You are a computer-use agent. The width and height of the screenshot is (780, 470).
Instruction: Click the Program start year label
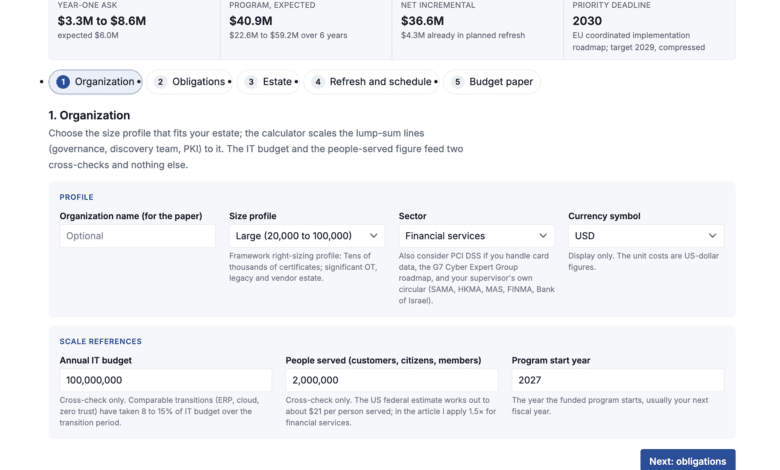click(551, 360)
